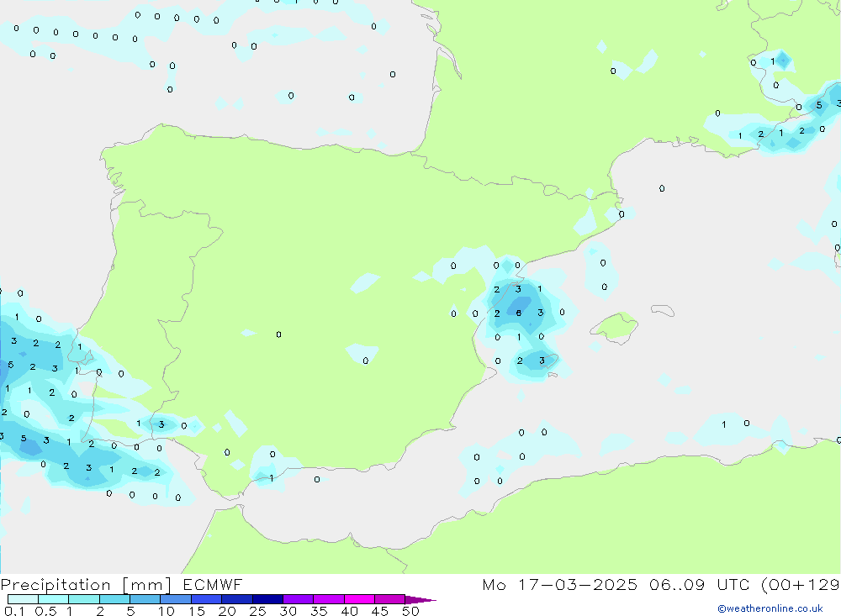Screen dimensions: 841x616
Task: Click the '25' legend label
Action: pyautogui.click(x=257, y=611)
